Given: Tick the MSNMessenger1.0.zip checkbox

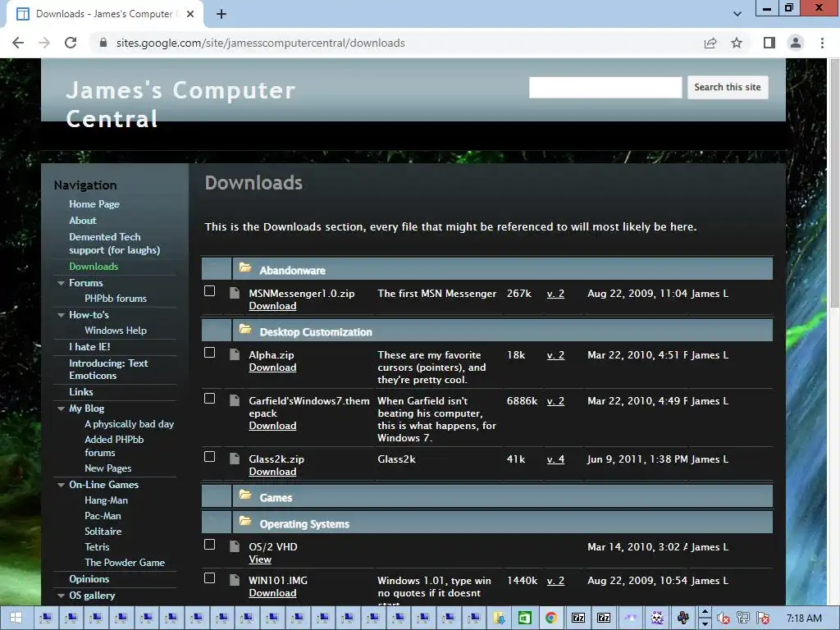Looking at the screenshot, I should click(209, 291).
